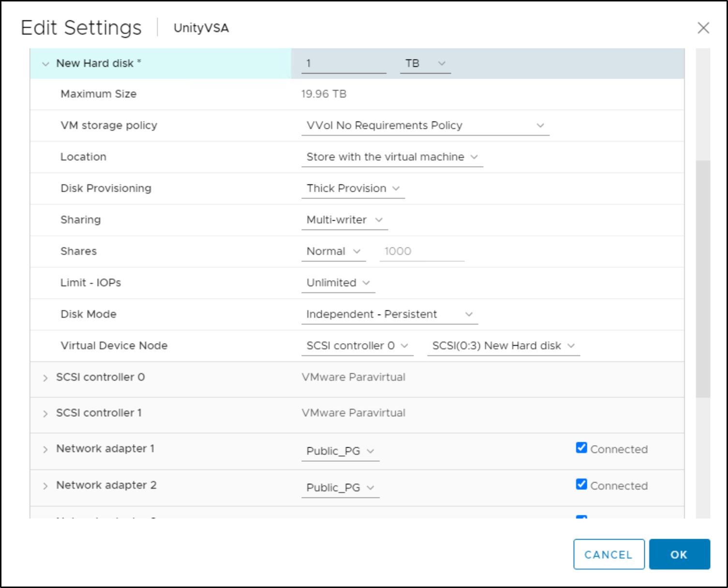Click the dialog's vertical scrollbar thumb
728x588 pixels.
coord(703,279)
